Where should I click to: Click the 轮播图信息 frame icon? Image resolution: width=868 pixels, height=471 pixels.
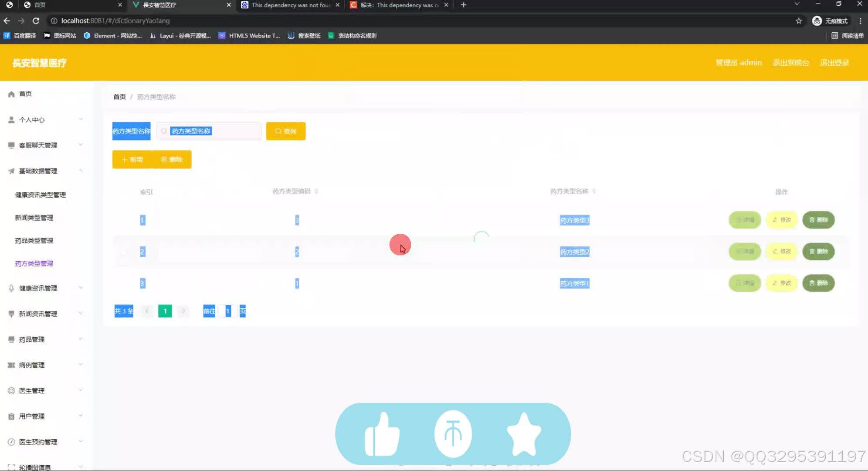(x=11, y=467)
